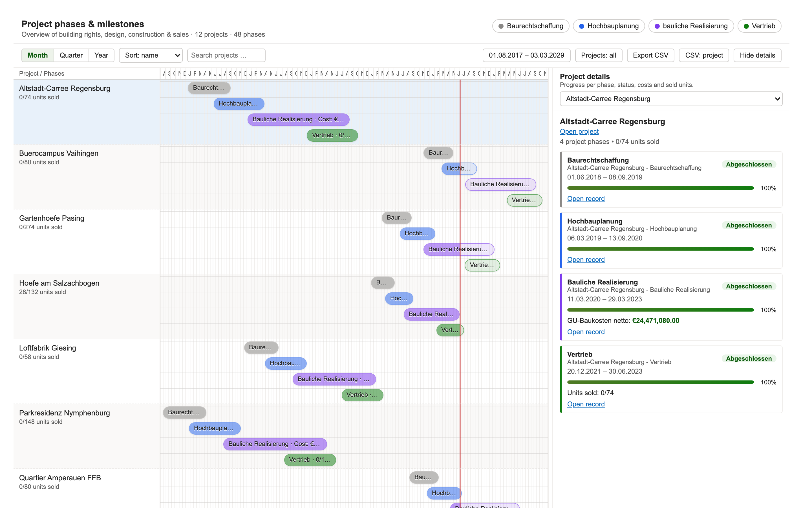This screenshot has width=812, height=508.
Task: Click Buerocampus Vaihingen Vertrie… bar
Action: tap(524, 200)
